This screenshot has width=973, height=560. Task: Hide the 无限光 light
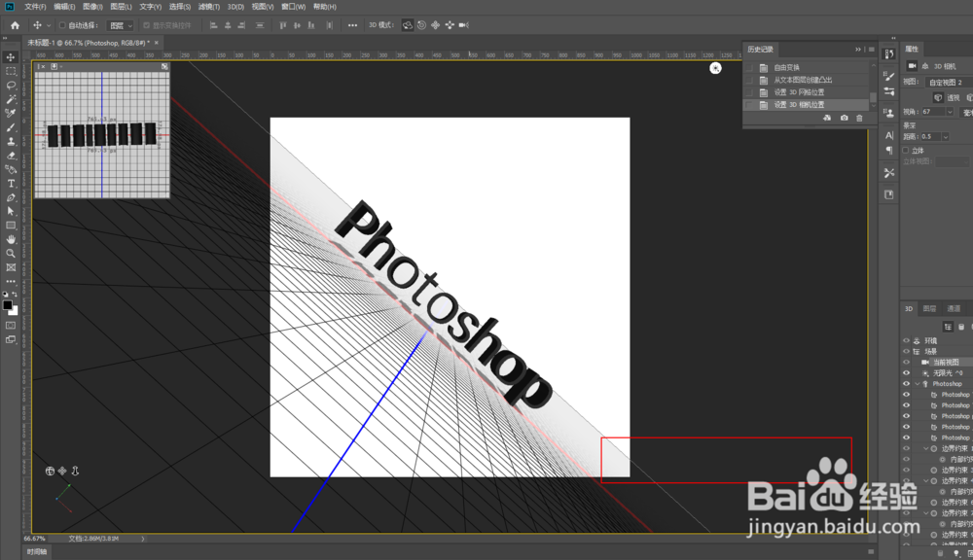pyautogui.click(x=906, y=372)
